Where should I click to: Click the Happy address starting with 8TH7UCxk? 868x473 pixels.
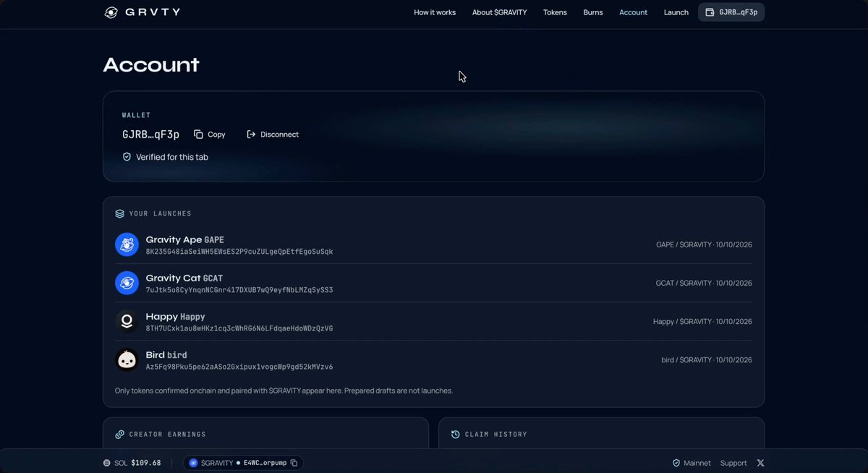point(239,328)
